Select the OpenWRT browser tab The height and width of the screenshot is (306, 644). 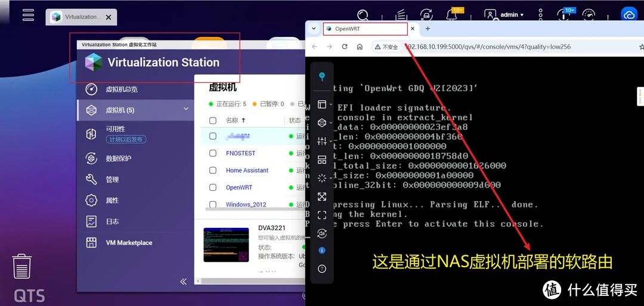(x=365, y=29)
